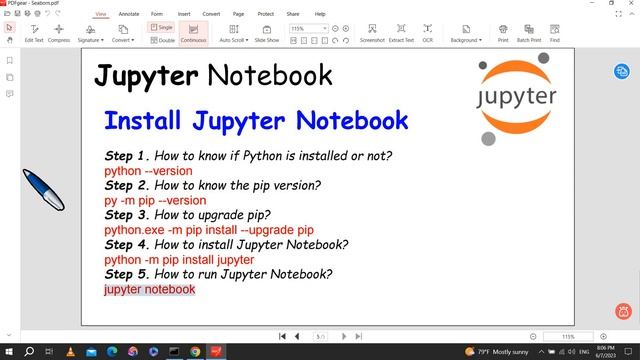This screenshot has width=640, height=360.
Task: Click the open file icon in quick toolbar
Action: [7, 13]
